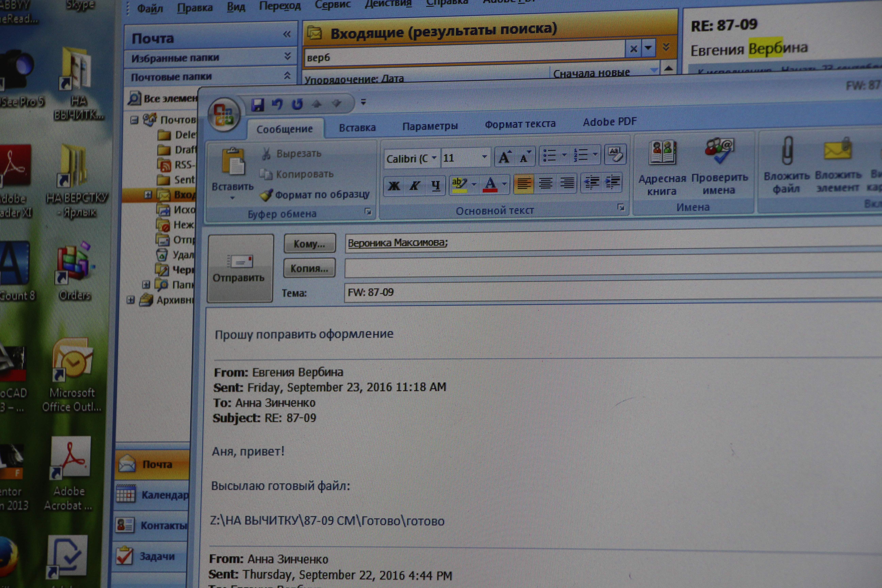Screen dimensions: 882x588
Task: Open the Calibri font name dropdown
Action: coord(434,158)
